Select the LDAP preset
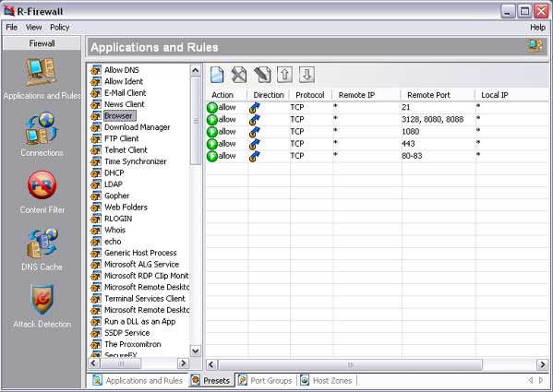The image size is (553, 392). pos(114,184)
